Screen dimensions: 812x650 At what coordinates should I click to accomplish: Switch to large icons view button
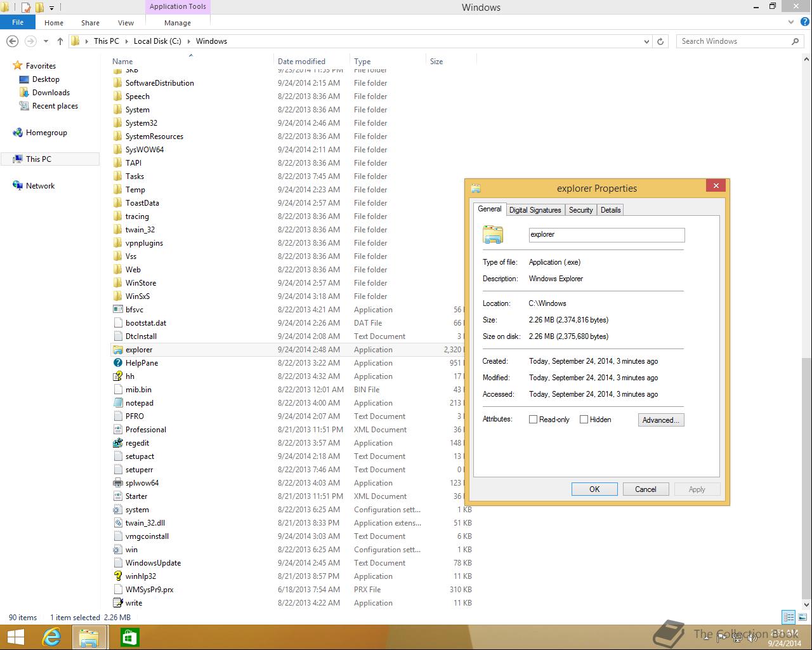pos(802,617)
